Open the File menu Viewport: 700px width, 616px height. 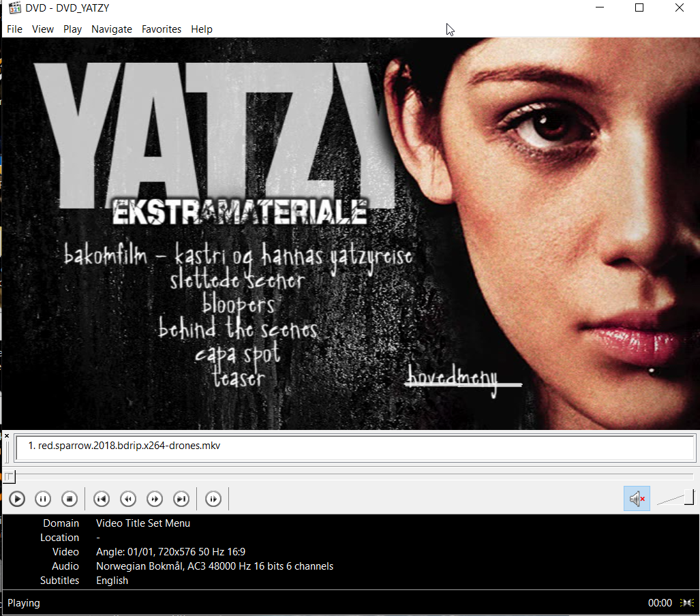[14, 29]
